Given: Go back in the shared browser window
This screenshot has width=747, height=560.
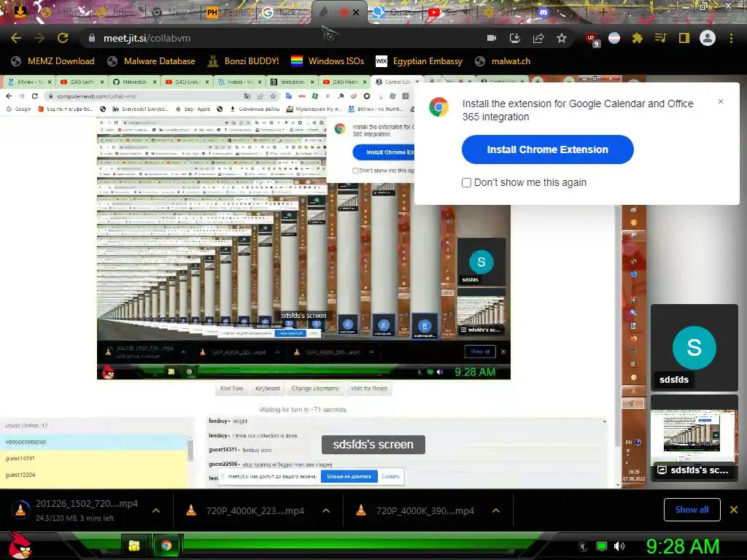Looking at the screenshot, I should click(9, 96).
